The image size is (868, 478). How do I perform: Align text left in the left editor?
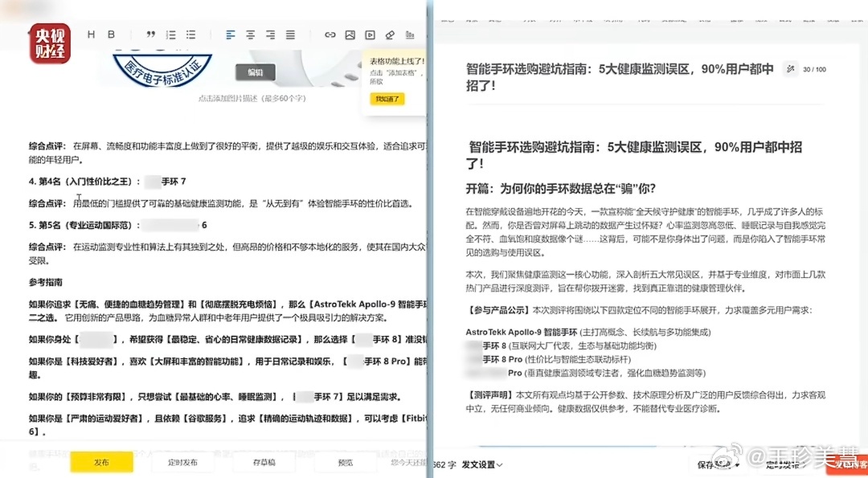tap(231, 35)
